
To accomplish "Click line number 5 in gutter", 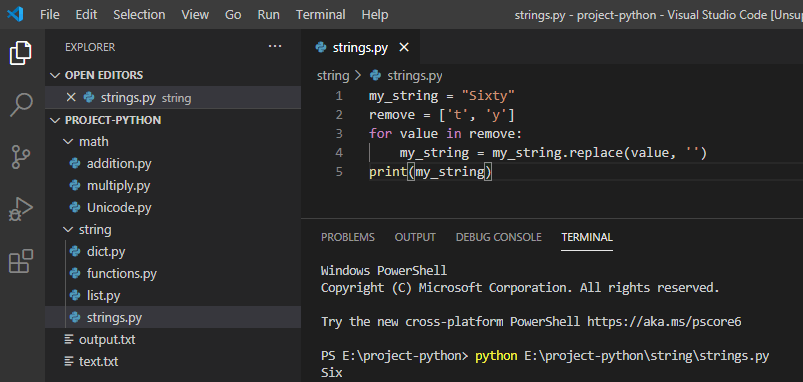I will pyautogui.click(x=339, y=171).
